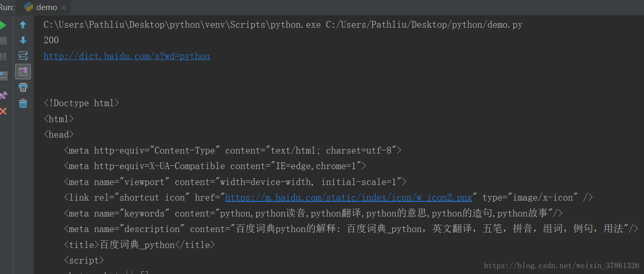
Task: Close the demo tab
Action: tap(63, 8)
